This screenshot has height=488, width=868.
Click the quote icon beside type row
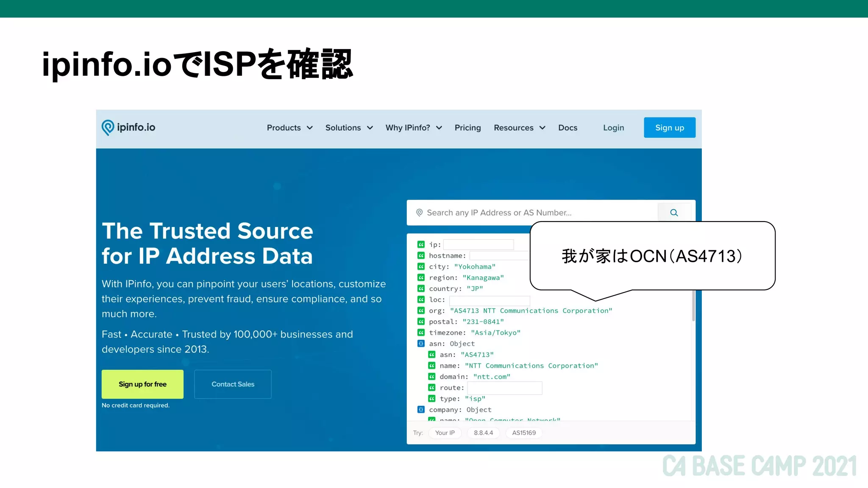tap(431, 399)
